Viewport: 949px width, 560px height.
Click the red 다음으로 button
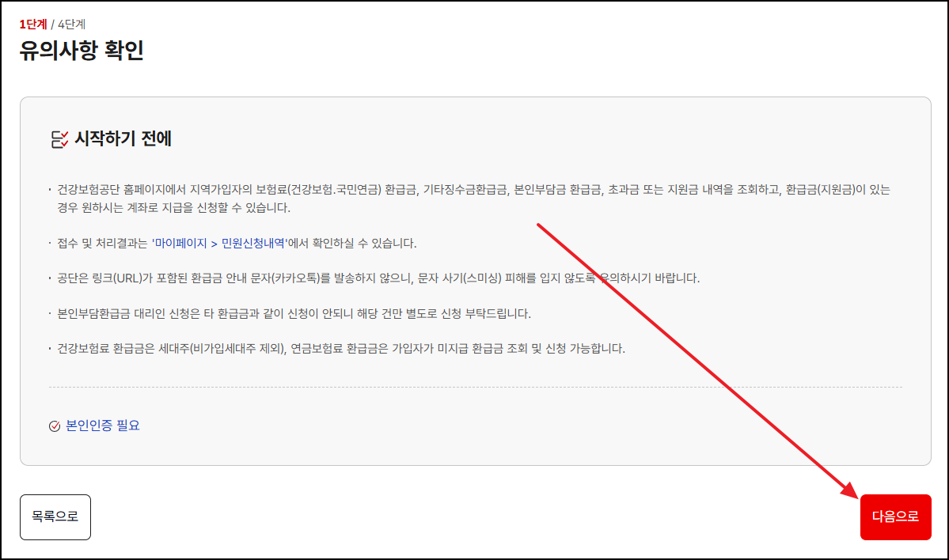click(895, 517)
